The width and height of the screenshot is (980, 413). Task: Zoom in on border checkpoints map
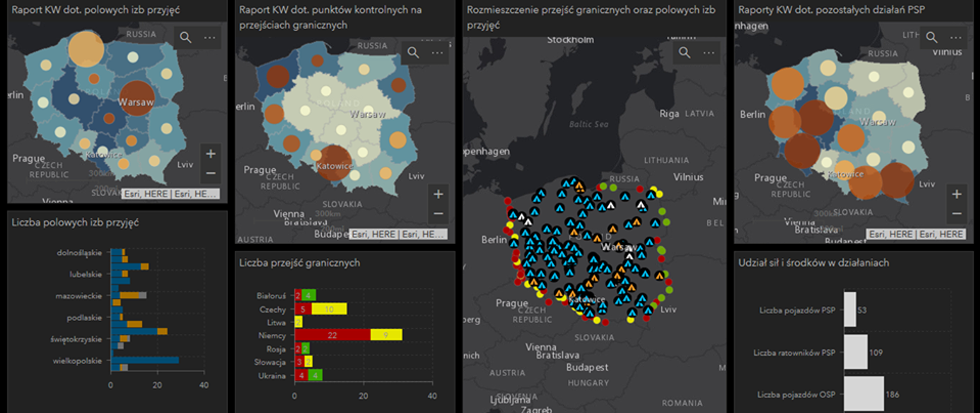coord(438,194)
